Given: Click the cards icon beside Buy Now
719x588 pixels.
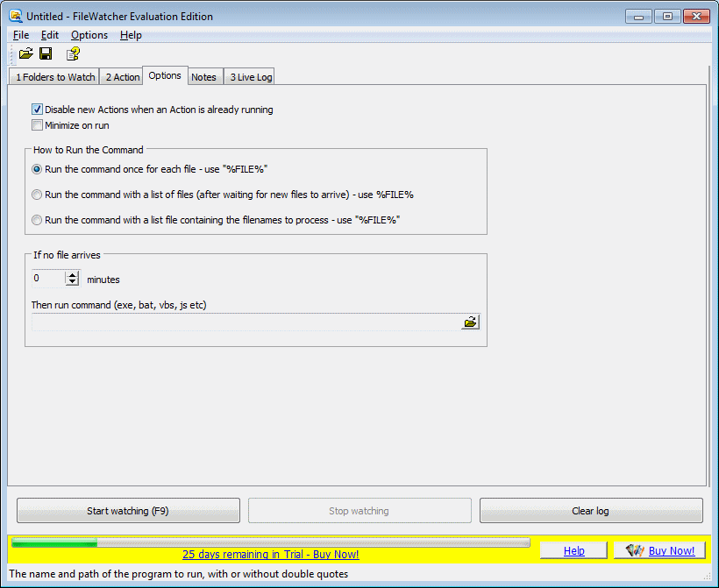Looking at the screenshot, I should (635, 550).
